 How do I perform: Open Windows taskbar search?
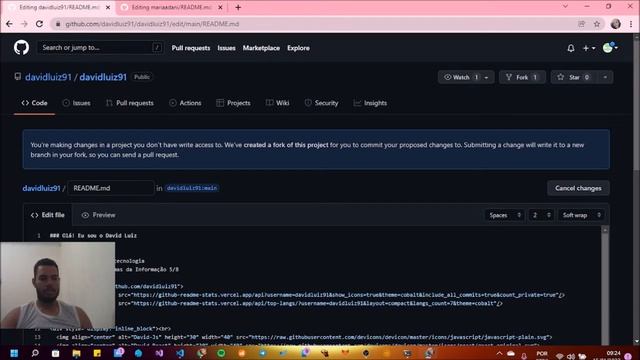[x=35, y=353]
